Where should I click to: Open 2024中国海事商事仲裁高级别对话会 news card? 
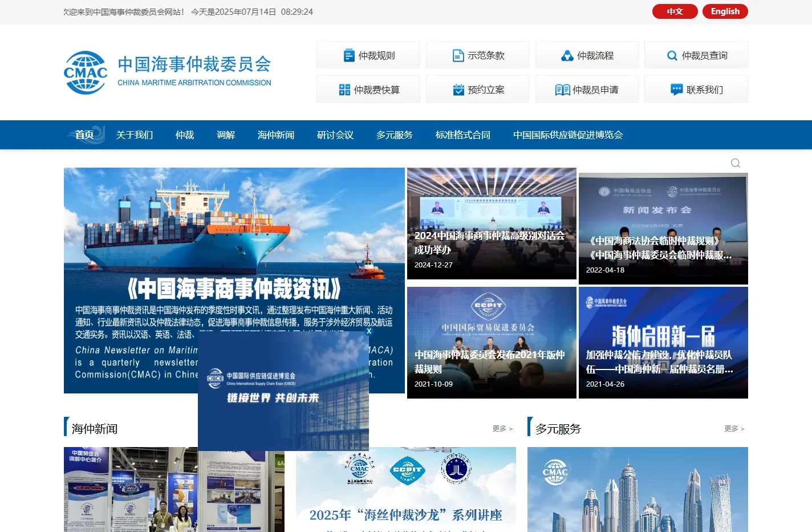tap(492, 224)
